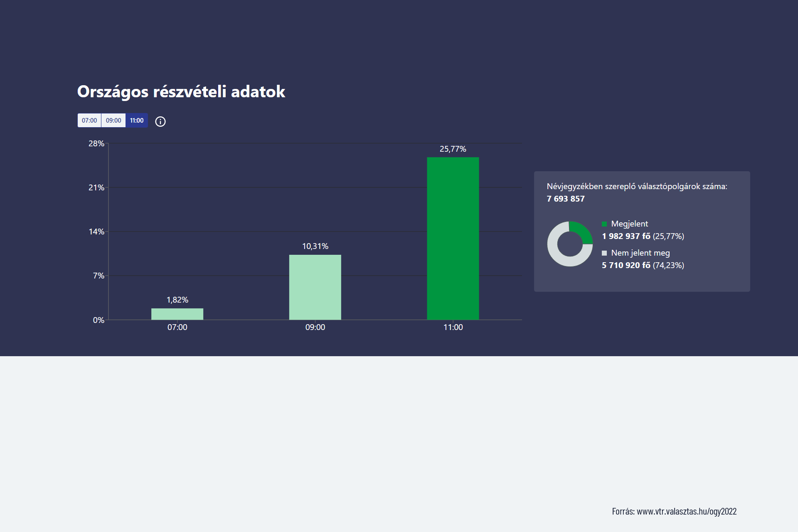798x532 pixels.
Task: Click the 7 693 857 voters count
Action: (x=566, y=199)
